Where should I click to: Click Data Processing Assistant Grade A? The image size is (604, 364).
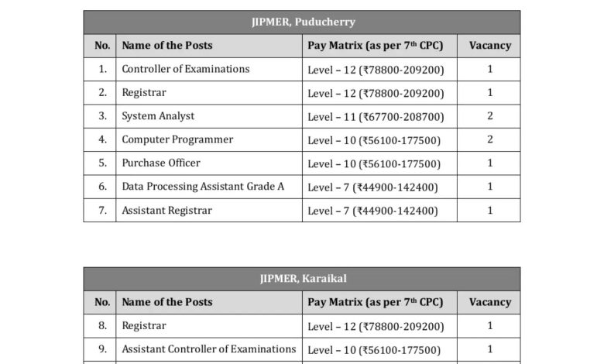tap(203, 187)
